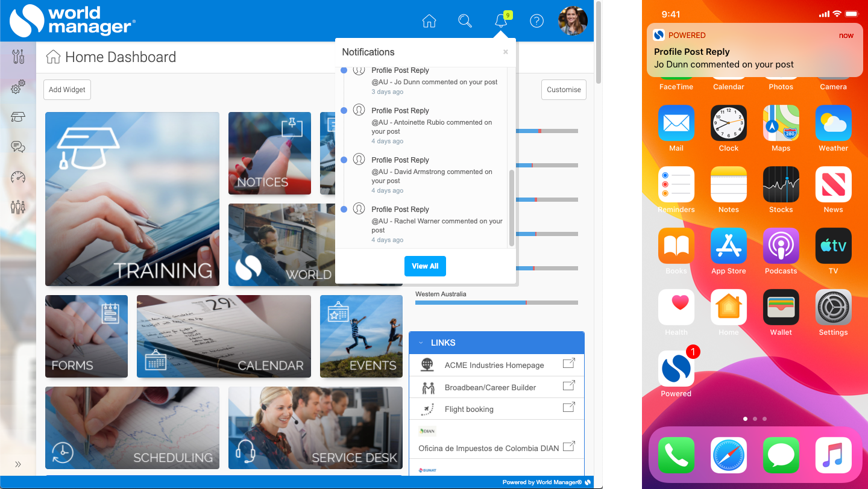Open help question mark icon
This screenshot has height=489, width=868.
tap(536, 21)
